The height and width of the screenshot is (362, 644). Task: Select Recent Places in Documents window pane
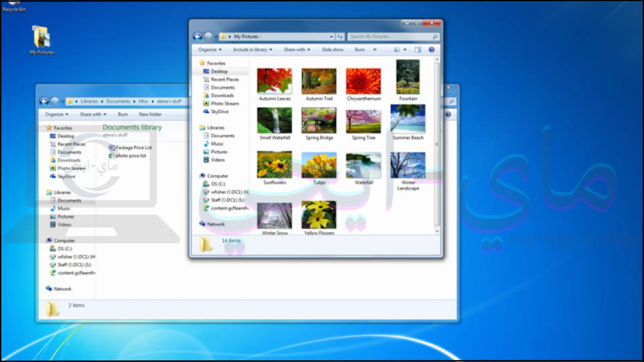(x=67, y=144)
